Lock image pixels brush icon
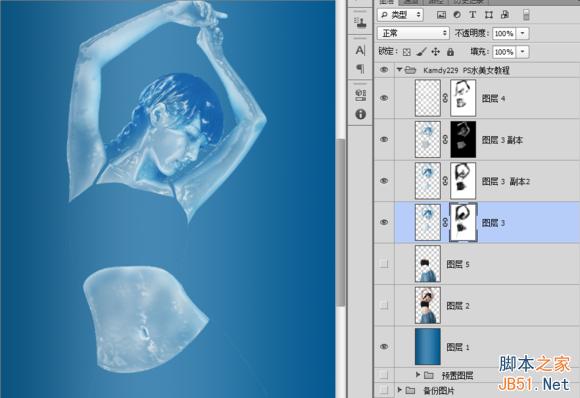 (421, 52)
